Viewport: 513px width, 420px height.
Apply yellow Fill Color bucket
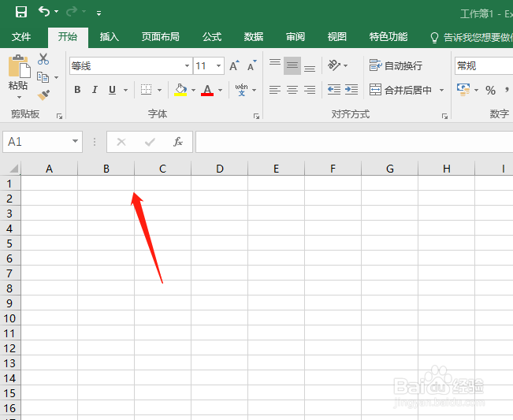180,90
